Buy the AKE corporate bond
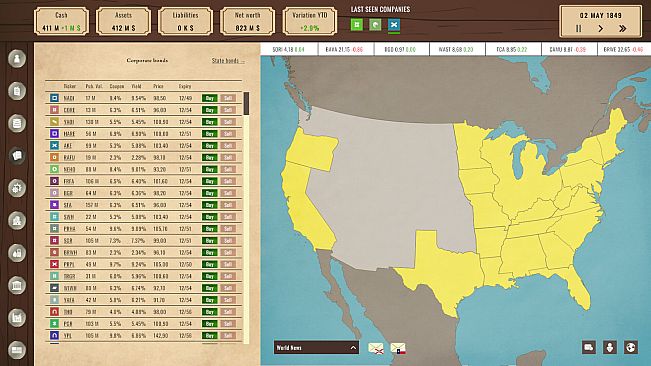Image resolution: width=651 pixels, height=366 pixels. coord(210,146)
